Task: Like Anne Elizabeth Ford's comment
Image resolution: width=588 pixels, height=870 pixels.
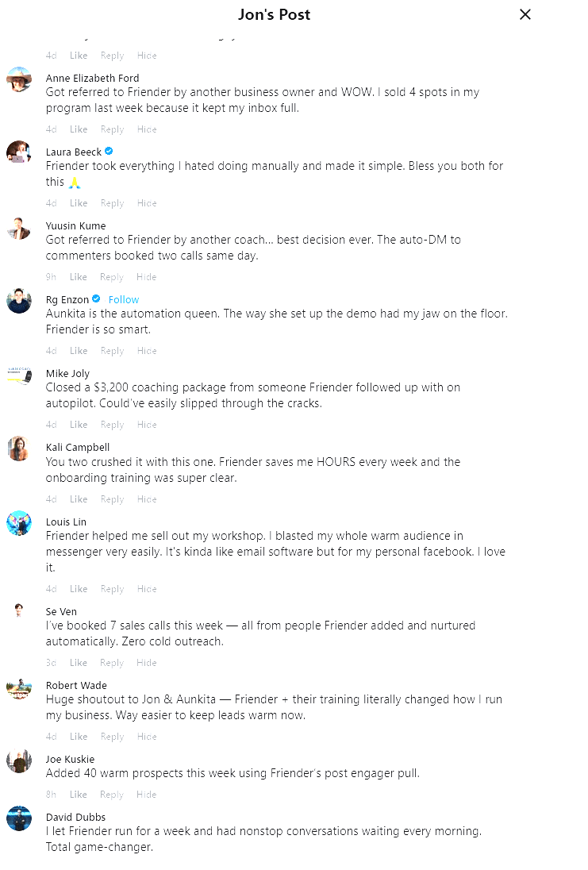Action: pos(79,129)
